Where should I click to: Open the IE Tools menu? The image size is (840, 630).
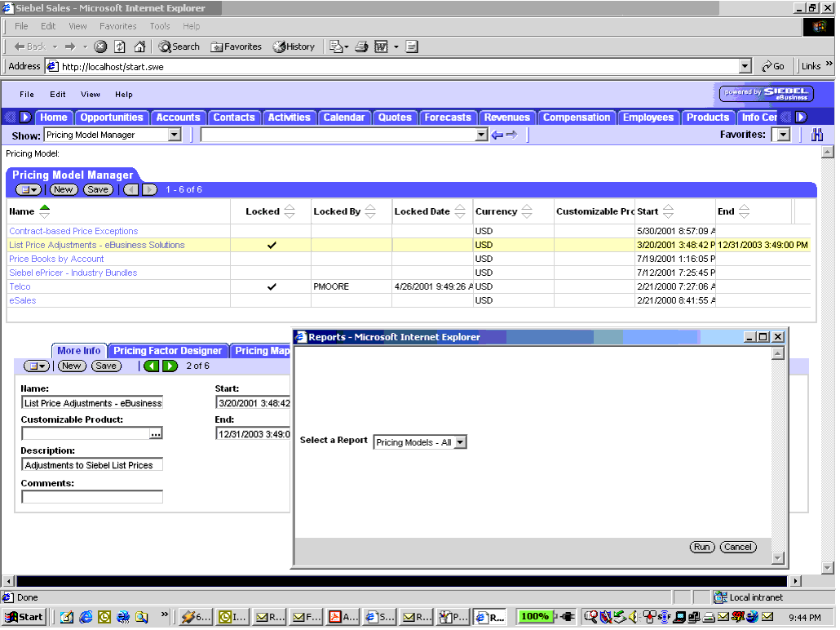[160, 26]
